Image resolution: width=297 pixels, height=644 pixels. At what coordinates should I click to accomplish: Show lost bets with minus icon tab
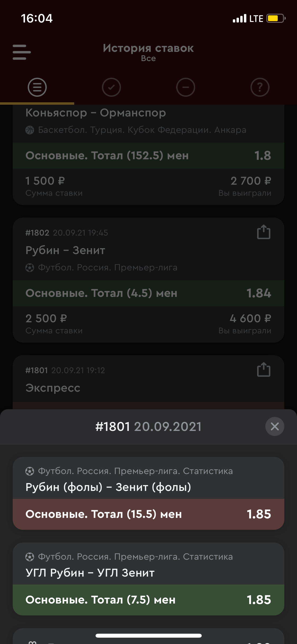(x=186, y=87)
